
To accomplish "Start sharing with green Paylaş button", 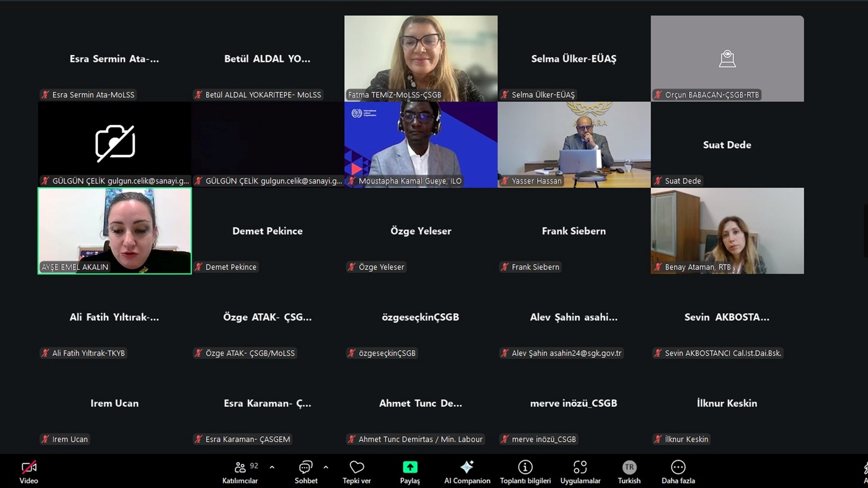I will (410, 467).
